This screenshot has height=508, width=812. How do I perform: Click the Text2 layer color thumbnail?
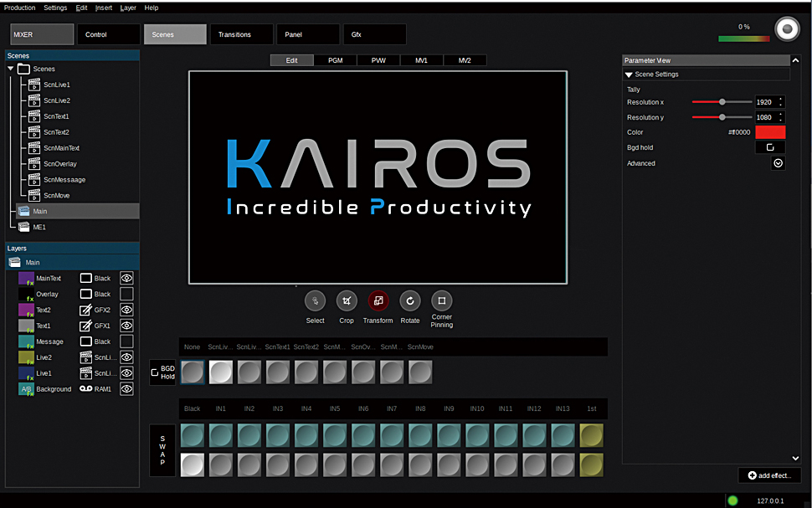tap(27, 310)
